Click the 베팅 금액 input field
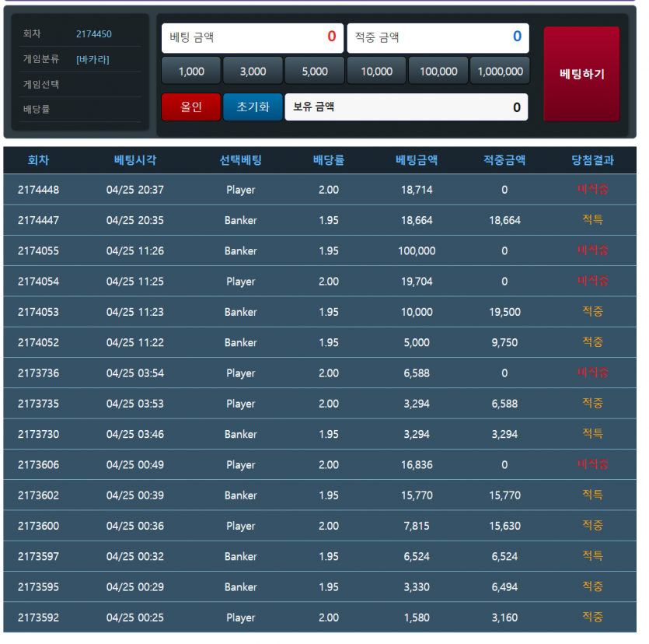The width and height of the screenshot is (649, 644). tap(253, 37)
